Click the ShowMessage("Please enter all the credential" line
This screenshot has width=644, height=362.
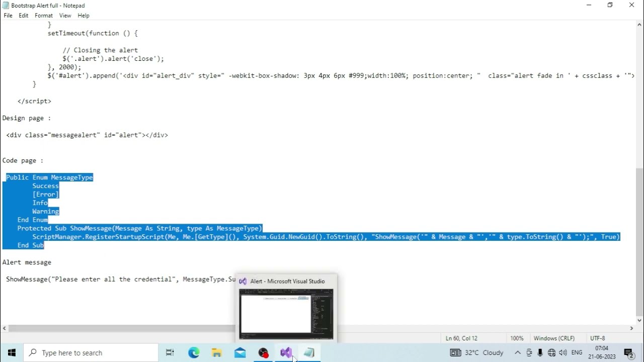[121, 279]
